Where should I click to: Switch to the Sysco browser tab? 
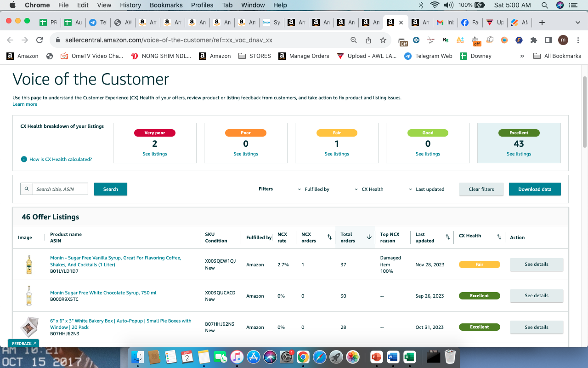[x=271, y=23]
